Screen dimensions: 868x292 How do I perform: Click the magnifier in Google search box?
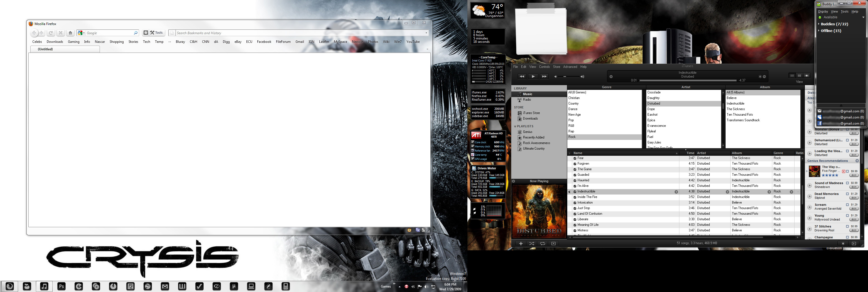pos(136,33)
